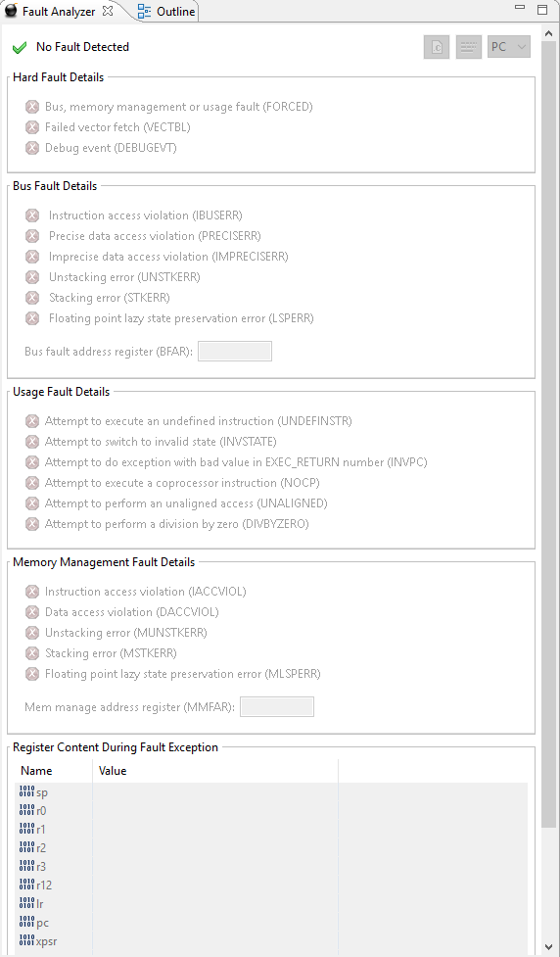Click the FORCED hard fault indicator icon
560x957 pixels.
point(32,107)
